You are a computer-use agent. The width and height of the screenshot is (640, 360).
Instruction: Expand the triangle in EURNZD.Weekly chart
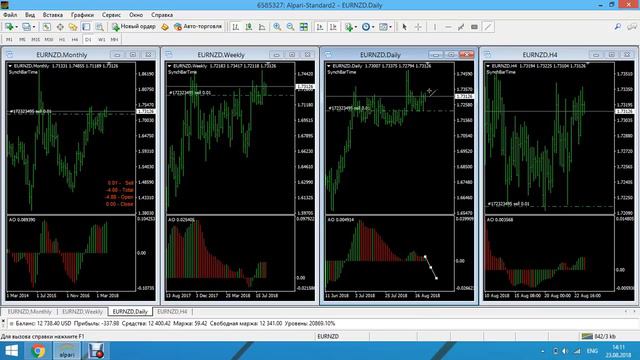tap(169, 66)
